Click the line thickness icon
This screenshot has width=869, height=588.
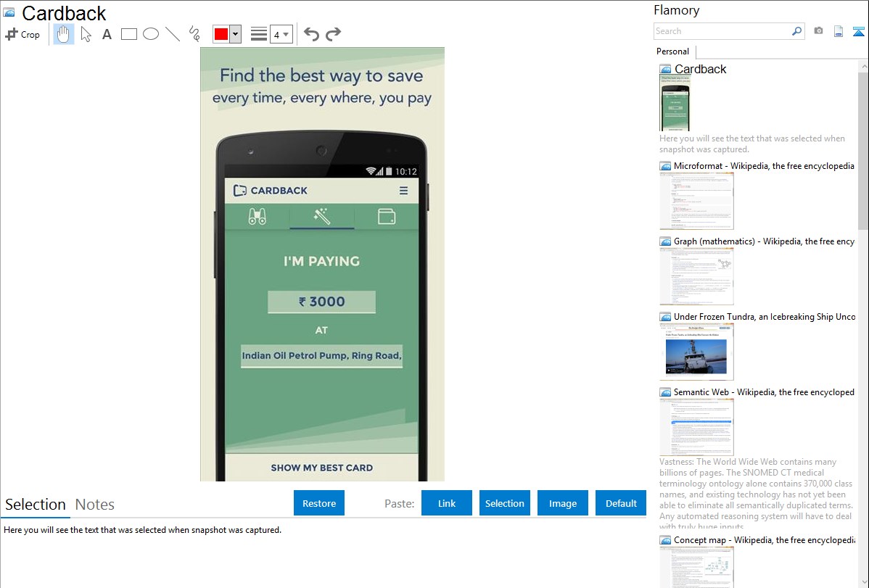[x=259, y=34]
